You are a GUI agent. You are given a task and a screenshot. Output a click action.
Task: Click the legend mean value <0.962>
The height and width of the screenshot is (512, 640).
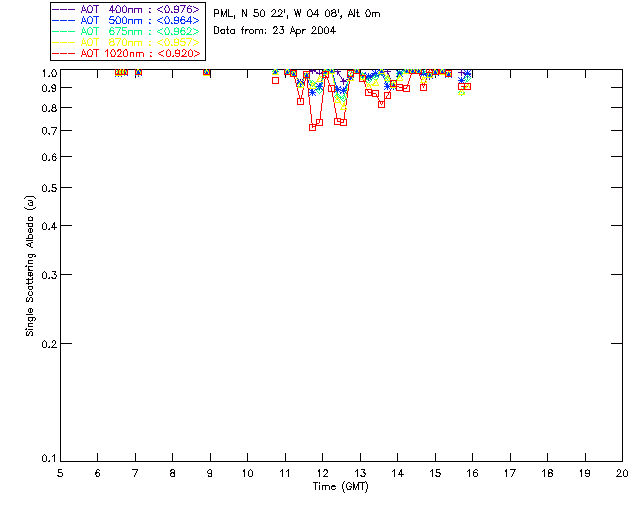[178, 31]
